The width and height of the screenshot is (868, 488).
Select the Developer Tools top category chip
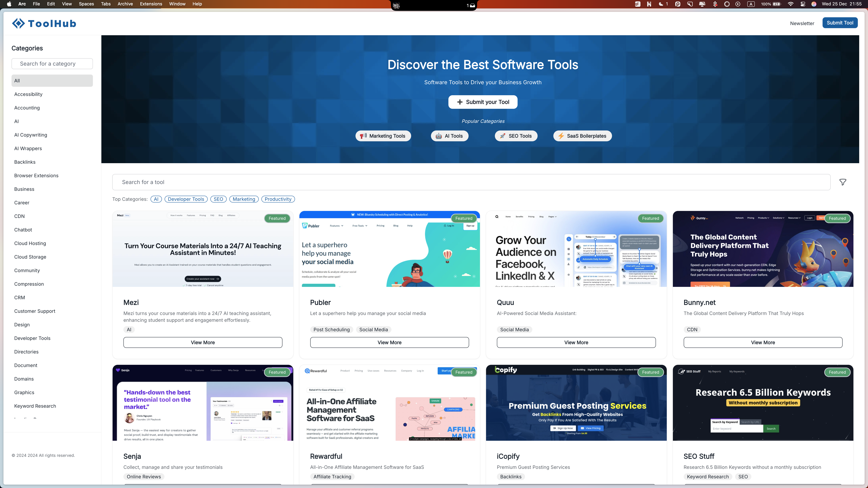(x=186, y=199)
